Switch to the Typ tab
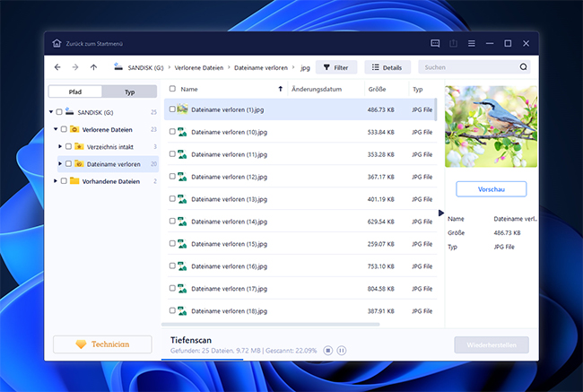 tap(129, 91)
